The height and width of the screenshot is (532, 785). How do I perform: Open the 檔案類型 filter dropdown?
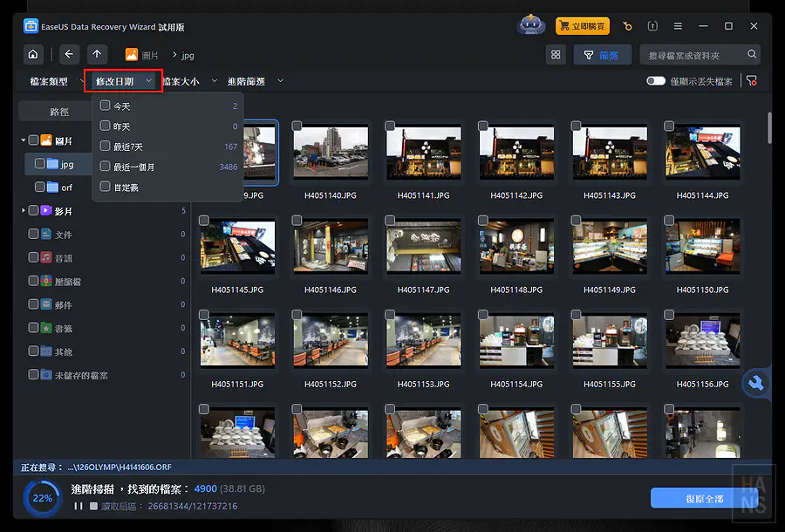pos(54,81)
